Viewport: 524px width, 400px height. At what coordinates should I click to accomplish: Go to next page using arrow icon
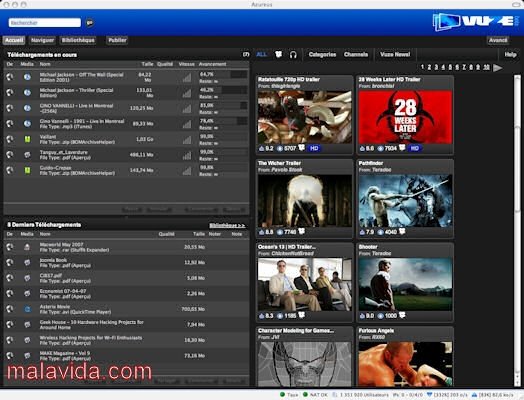pyautogui.click(x=498, y=68)
